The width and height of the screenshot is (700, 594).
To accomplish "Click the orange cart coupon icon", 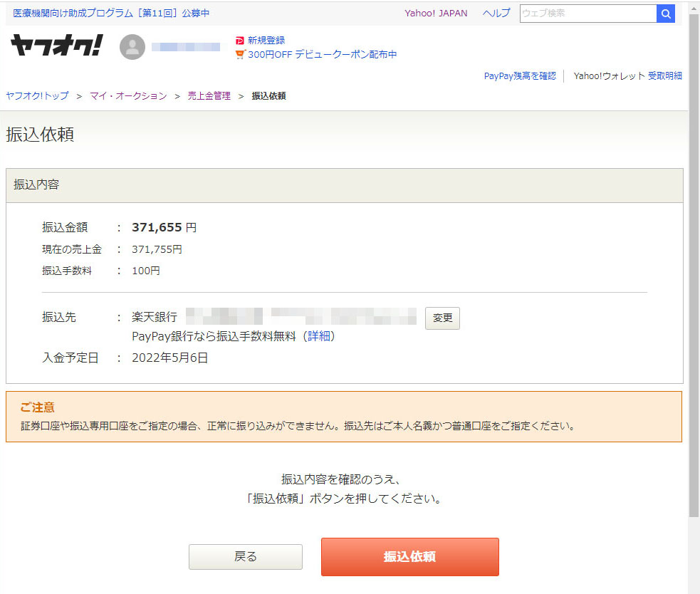I will [x=240, y=54].
